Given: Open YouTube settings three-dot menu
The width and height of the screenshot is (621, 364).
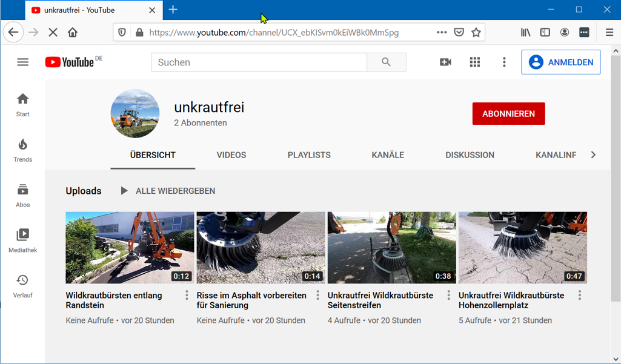Looking at the screenshot, I should pos(504,62).
